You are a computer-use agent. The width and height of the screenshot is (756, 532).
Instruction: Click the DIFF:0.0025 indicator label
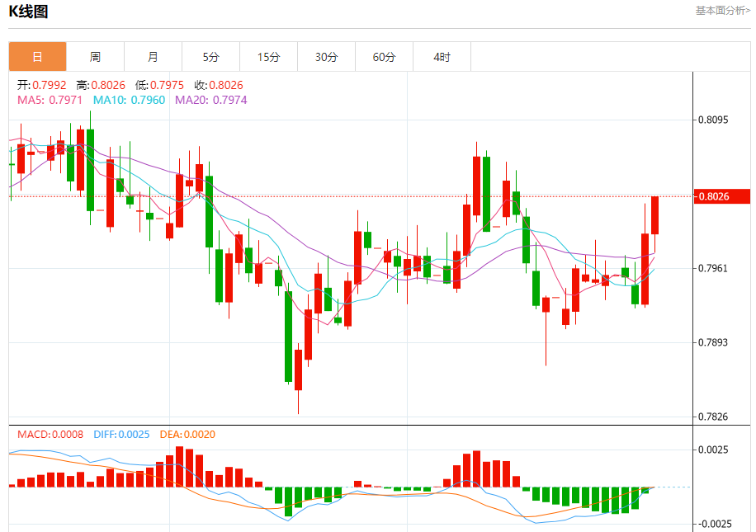click(121, 435)
